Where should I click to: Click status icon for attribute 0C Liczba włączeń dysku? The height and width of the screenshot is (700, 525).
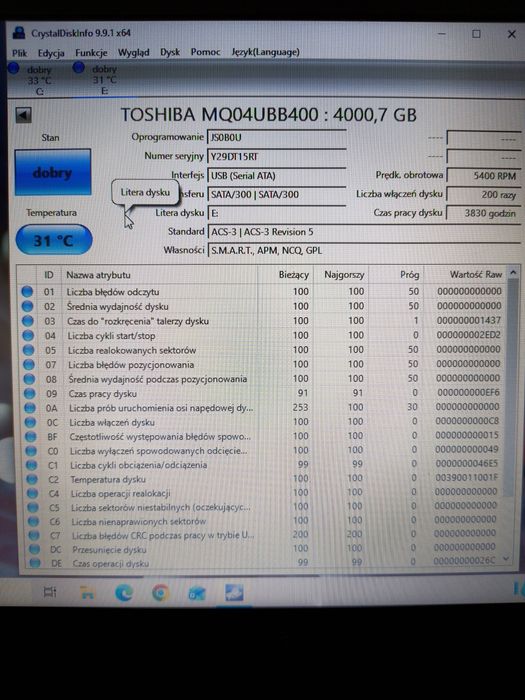point(30,422)
